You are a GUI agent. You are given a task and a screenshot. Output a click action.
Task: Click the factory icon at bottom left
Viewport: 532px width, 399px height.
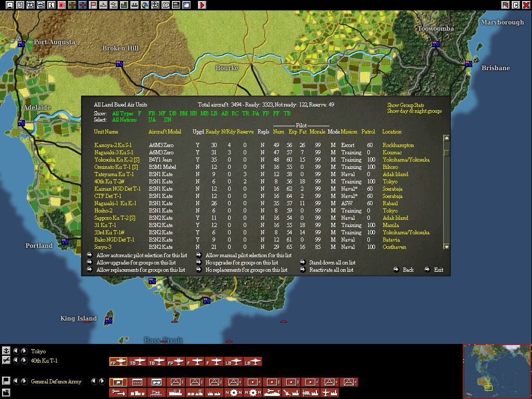click(6, 393)
